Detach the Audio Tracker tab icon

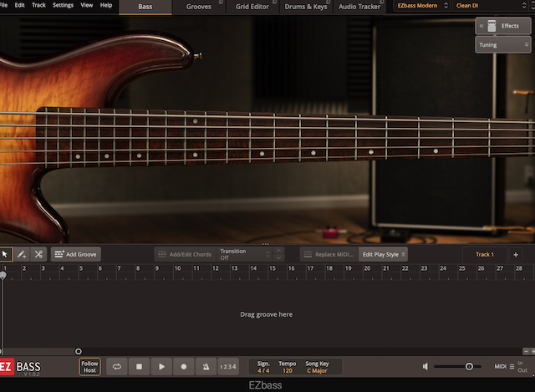381,2
